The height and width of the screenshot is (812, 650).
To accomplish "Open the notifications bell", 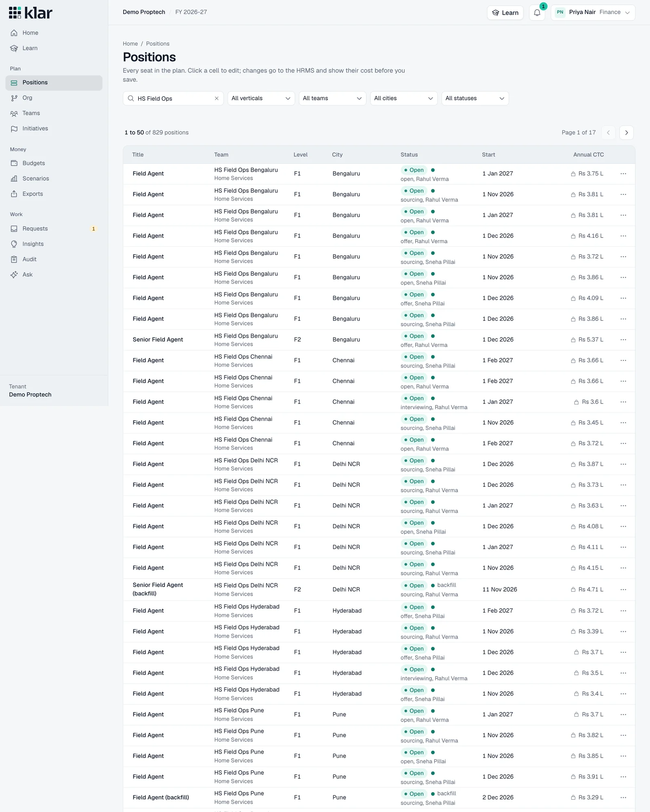I will [x=537, y=13].
